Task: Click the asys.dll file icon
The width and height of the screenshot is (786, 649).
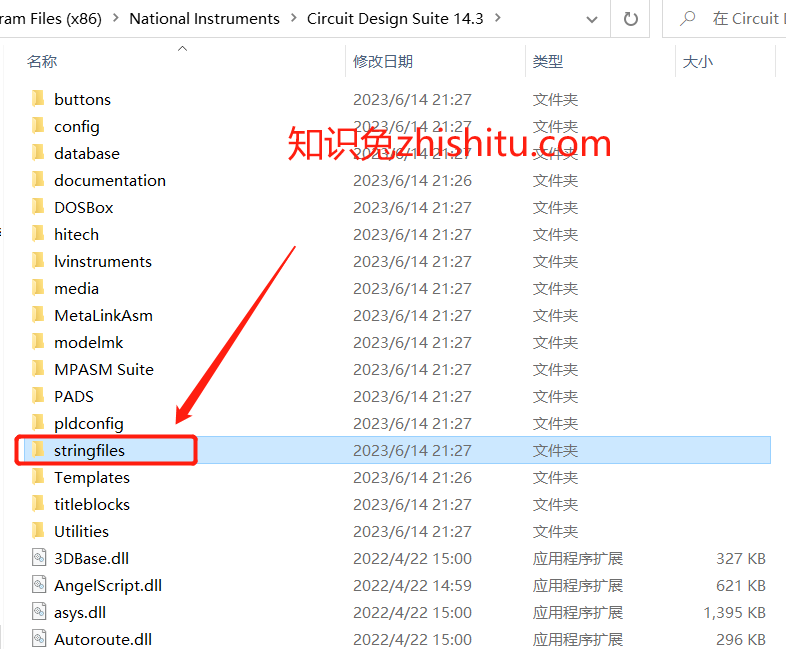Action: 39,612
